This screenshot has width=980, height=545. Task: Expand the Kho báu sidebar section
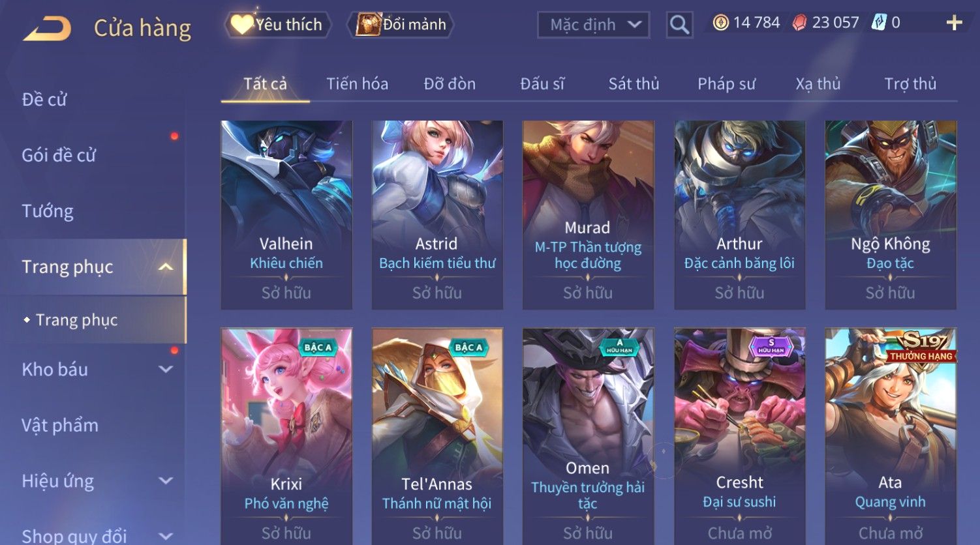click(x=166, y=370)
